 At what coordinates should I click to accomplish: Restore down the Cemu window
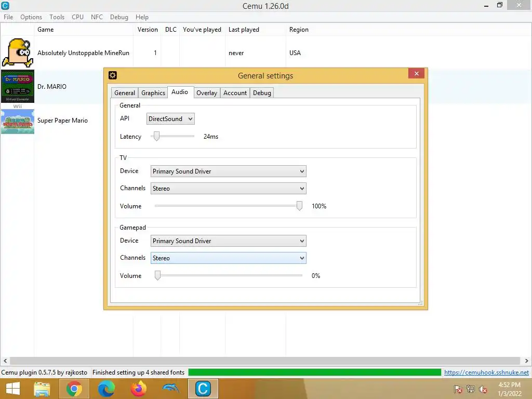point(499,5)
